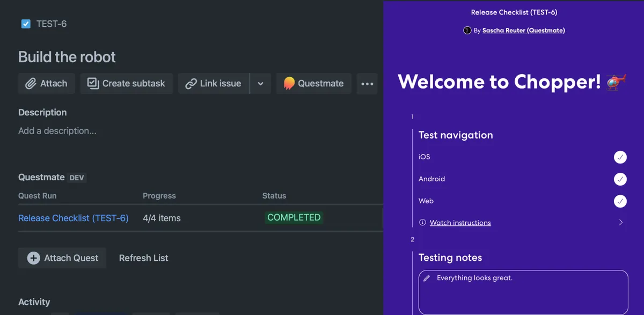Viewport: 644px width, 315px height.
Task: Click the Quest Run column header
Action: point(37,196)
